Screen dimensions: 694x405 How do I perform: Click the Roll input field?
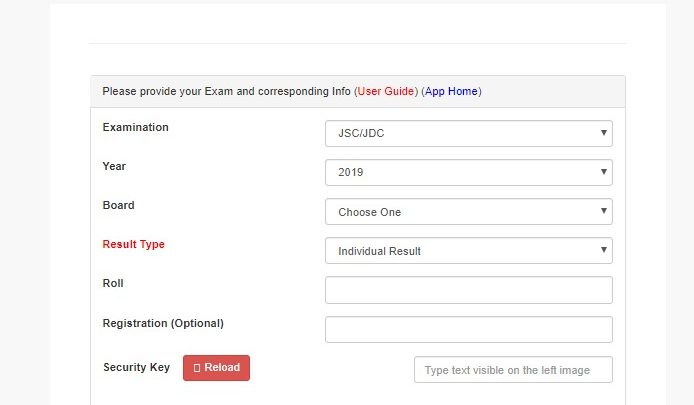pyautogui.click(x=469, y=290)
